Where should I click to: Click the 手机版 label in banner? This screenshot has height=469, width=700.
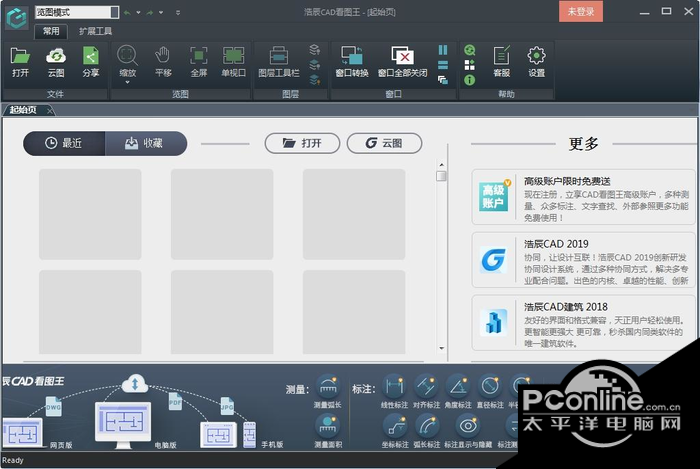(272, 444)
